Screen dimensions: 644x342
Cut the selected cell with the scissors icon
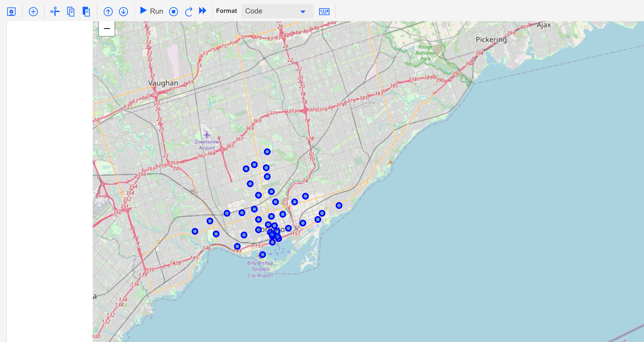(55, 12)
